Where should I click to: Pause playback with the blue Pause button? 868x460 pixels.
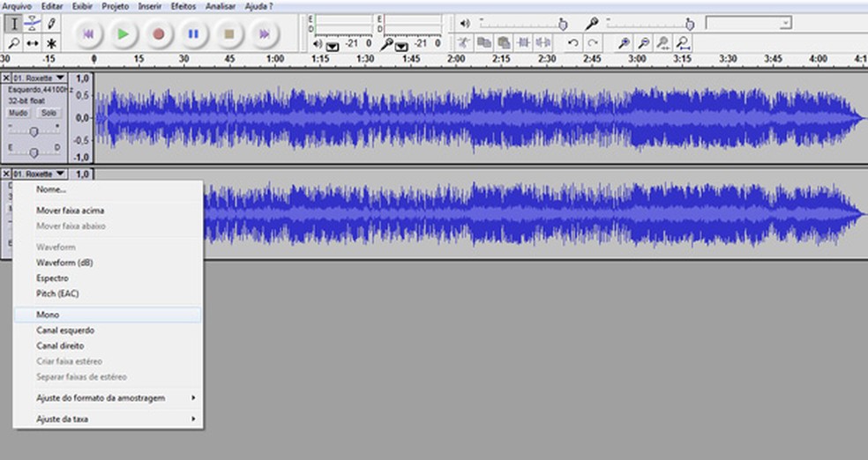(193, 33)
